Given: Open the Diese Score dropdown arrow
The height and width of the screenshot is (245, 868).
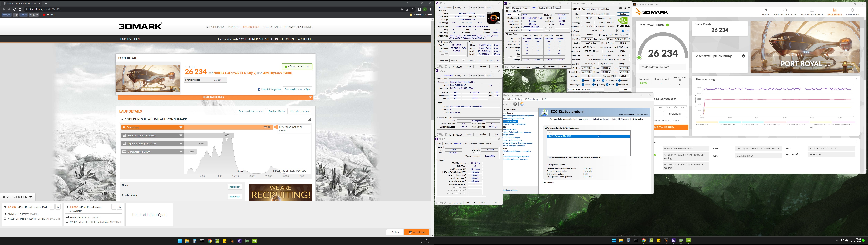Looking at the screenshot, I should point(181,127).
